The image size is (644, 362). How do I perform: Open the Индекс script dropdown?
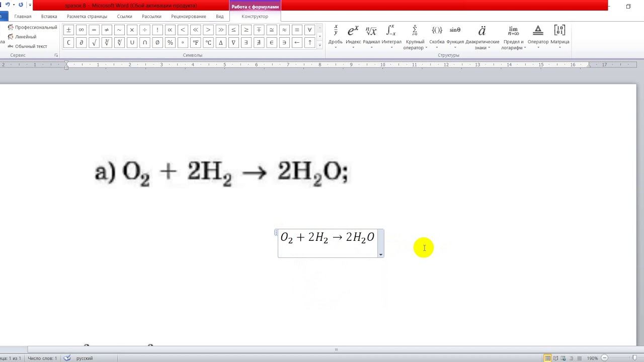353,37
